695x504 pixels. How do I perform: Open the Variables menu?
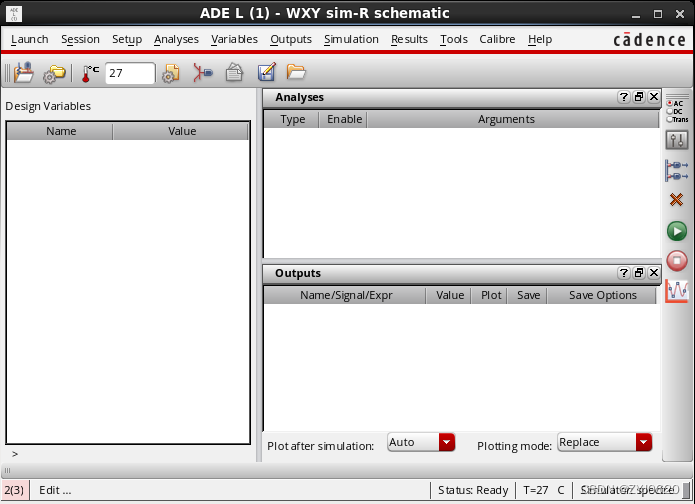(x=234, y=39)
